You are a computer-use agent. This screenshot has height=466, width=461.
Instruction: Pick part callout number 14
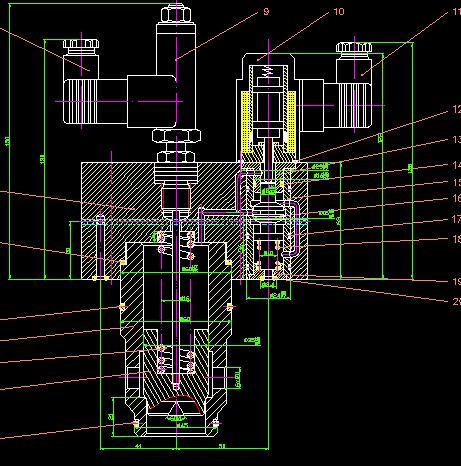pos(456,165)
